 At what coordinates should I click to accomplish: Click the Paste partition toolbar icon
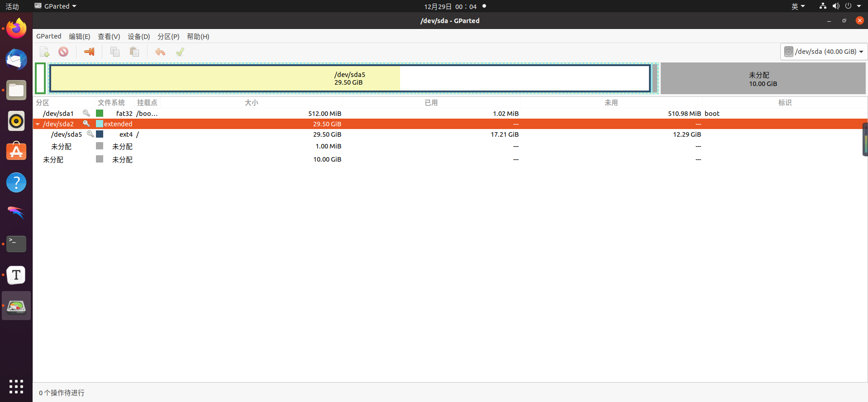[134, 52]
